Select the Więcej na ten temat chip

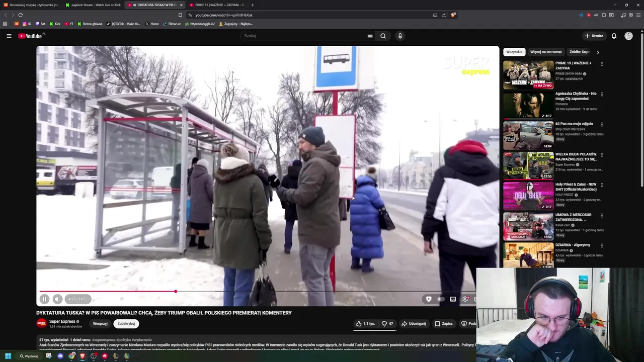(x=546, y=52)
